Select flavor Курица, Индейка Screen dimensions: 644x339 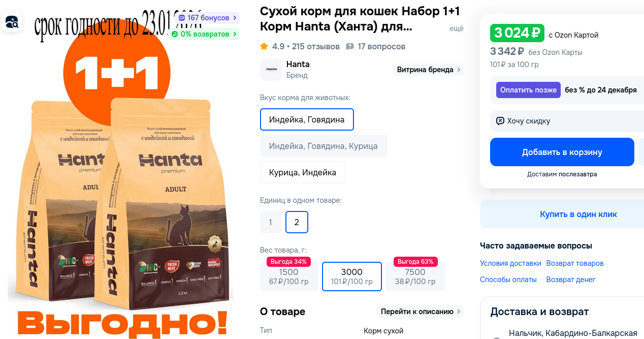coord(303,172)
